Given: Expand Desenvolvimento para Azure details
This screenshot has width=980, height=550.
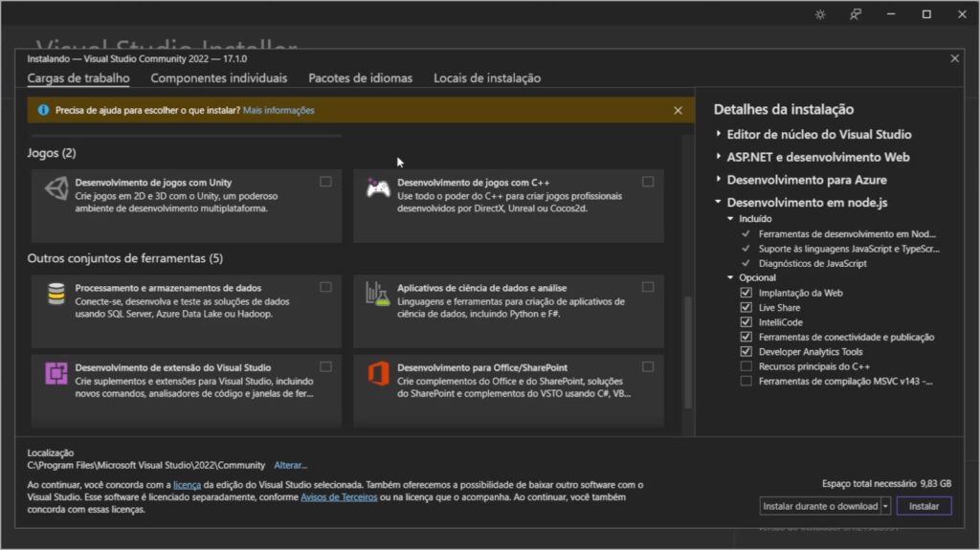Looking at the screenshot, I should pos(718,179).
